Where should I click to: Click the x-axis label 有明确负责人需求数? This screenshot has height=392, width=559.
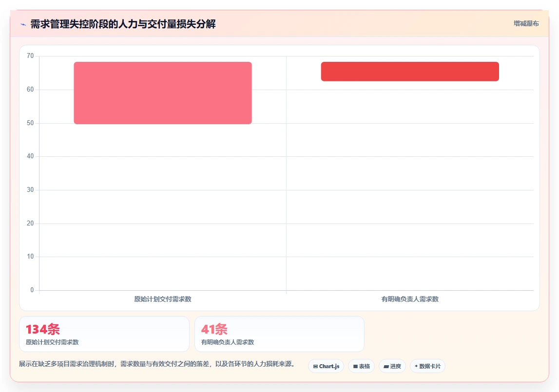pos(409,299)
